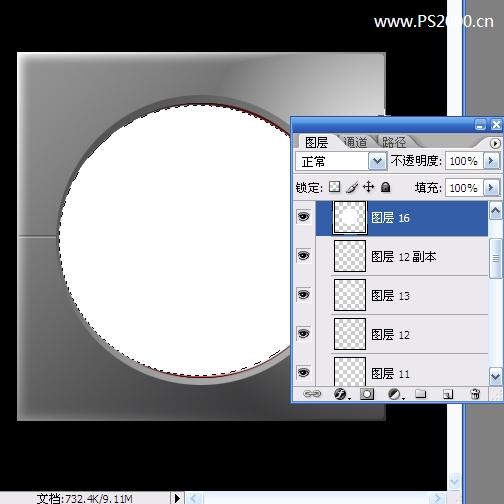Expand the fill 填充 slider arrow

[x=492, y=188]
